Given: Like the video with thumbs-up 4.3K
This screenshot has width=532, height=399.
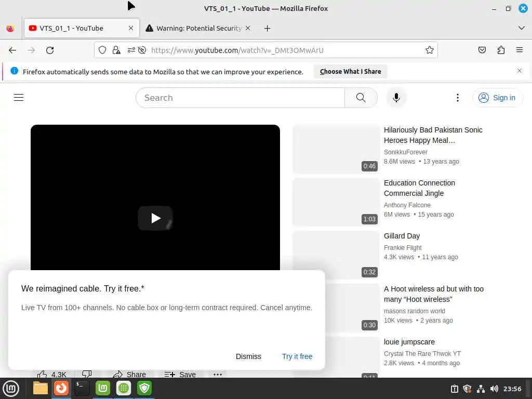Looking at the screenshot, I should click(x=51, y=374).
